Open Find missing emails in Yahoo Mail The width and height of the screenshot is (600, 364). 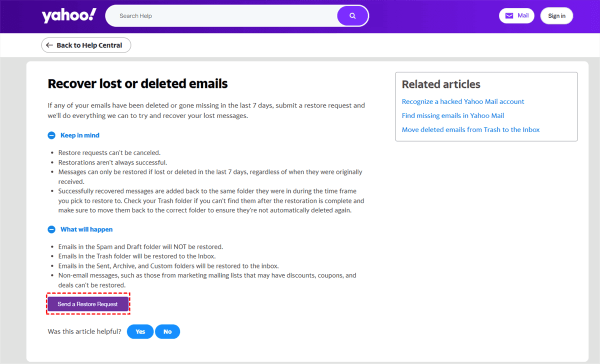click(x=453, y=115)
